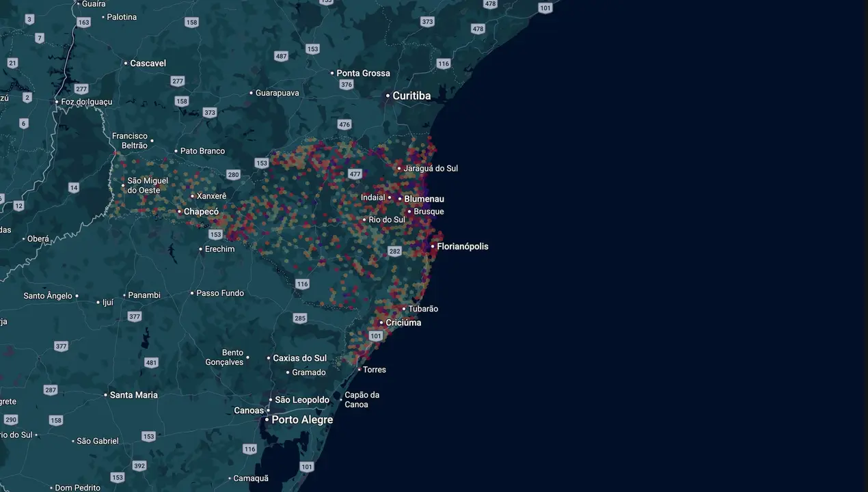The image size is (868, 492).
Task: Click the Oberá city label
Action: click(x=38, y=239)
